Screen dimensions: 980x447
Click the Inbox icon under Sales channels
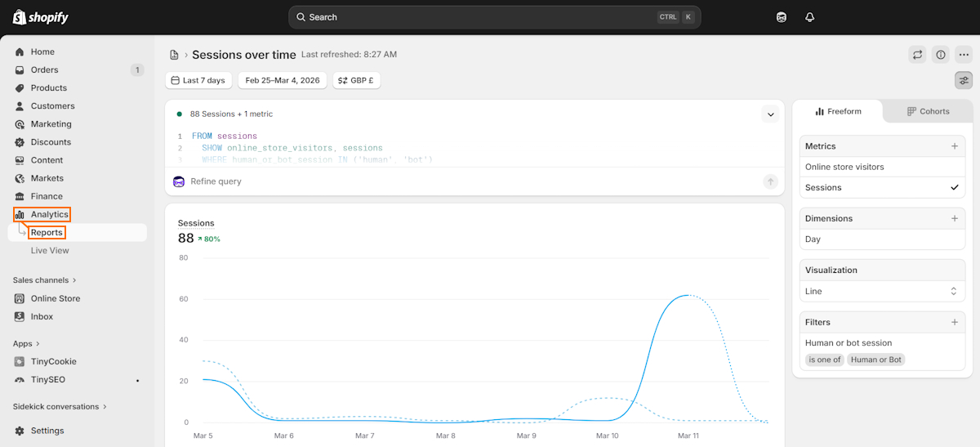pyautogui.click(x=20, y=316)
